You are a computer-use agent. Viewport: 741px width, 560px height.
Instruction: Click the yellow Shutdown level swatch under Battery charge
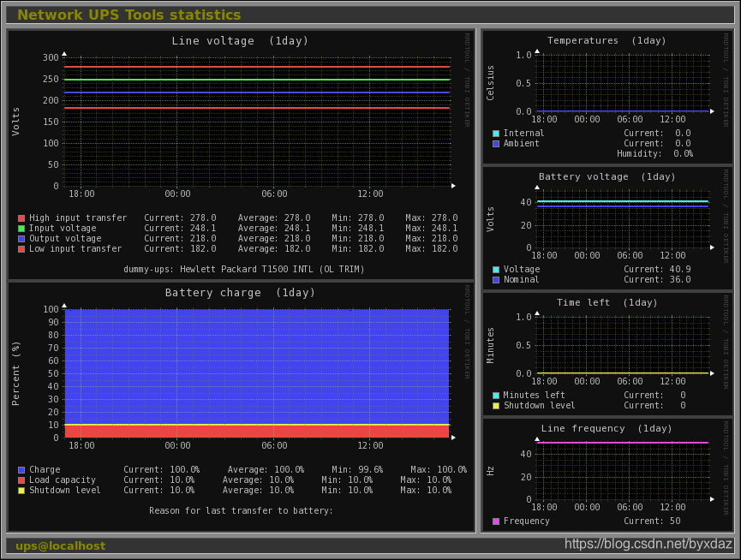pyautogui.click(x=21, y=491)
